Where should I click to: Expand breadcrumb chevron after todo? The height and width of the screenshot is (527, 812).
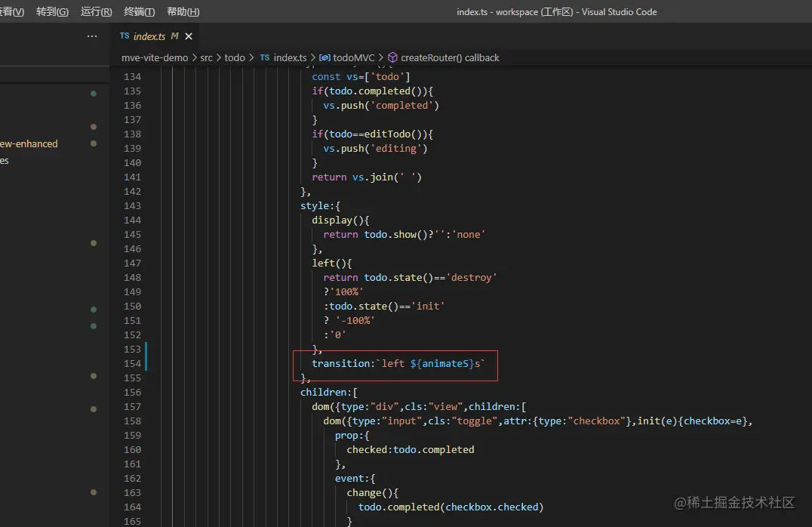click(251, 57)
